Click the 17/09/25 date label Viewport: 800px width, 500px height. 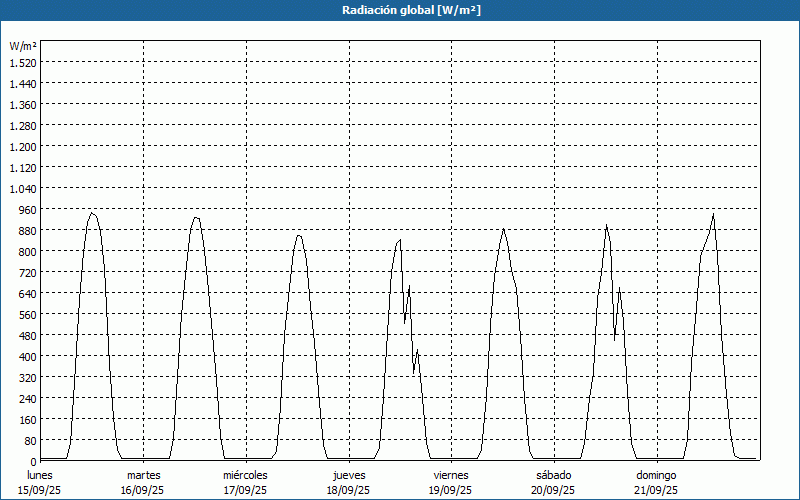(x=245, y=490)
